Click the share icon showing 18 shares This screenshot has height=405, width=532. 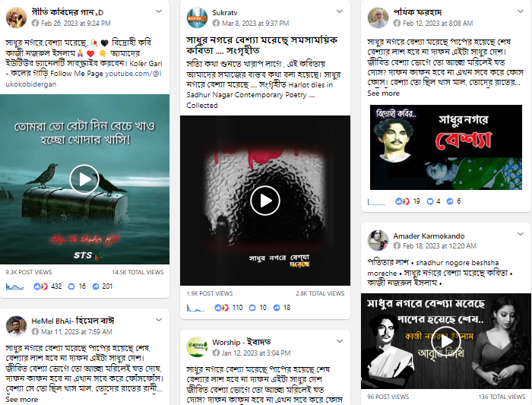coord(277,308)
